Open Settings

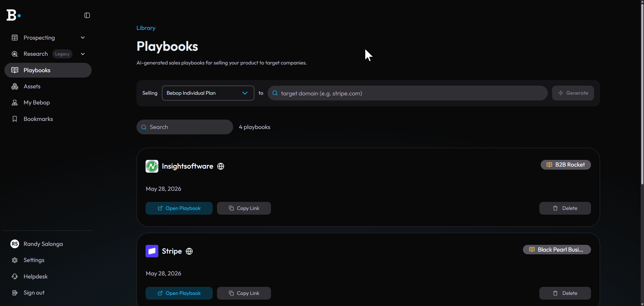[48, 260]
